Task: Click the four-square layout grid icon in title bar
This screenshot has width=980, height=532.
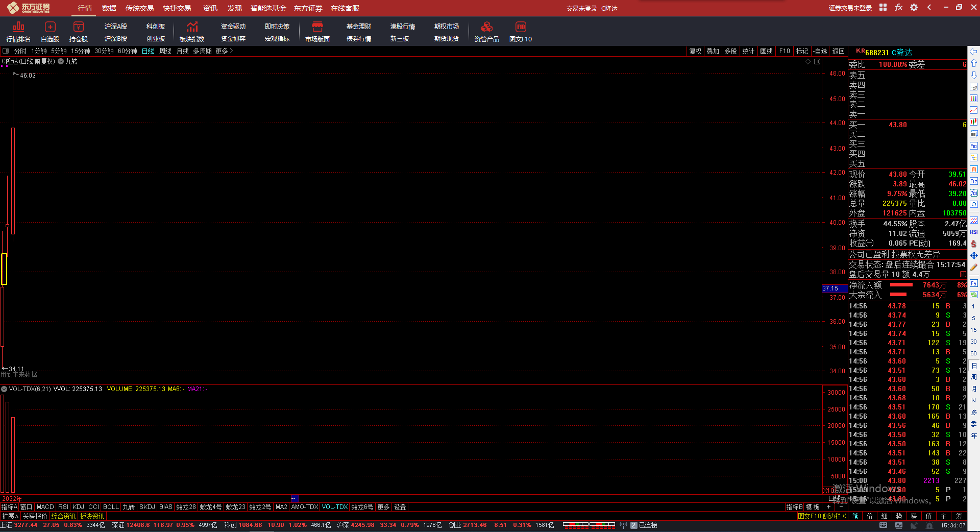Action: pos(883,8)
